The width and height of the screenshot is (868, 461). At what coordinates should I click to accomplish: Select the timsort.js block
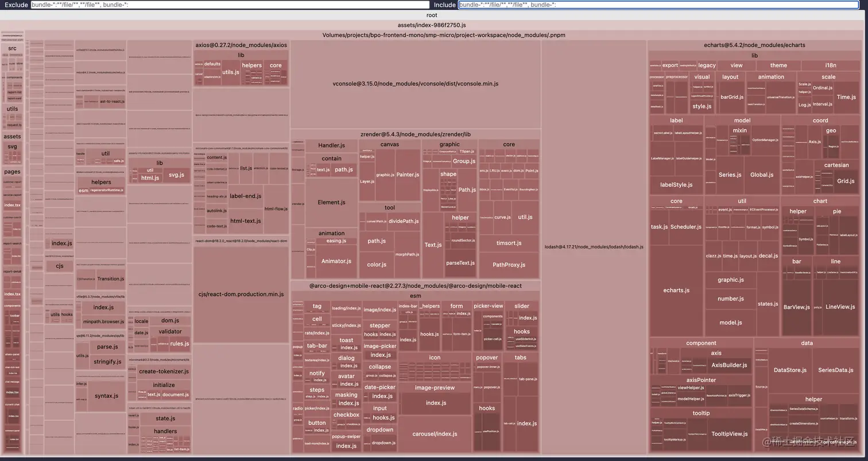coord(509,243)
